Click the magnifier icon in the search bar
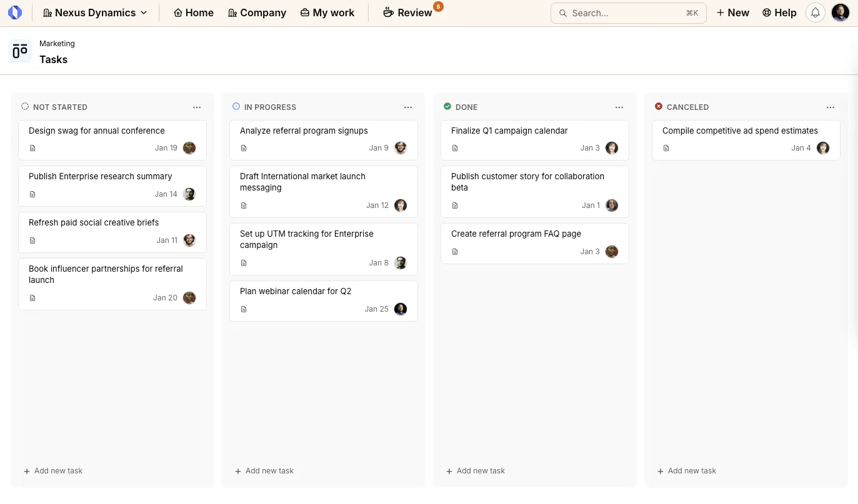This screenshot has width=858, height=504. pos(562,13)
